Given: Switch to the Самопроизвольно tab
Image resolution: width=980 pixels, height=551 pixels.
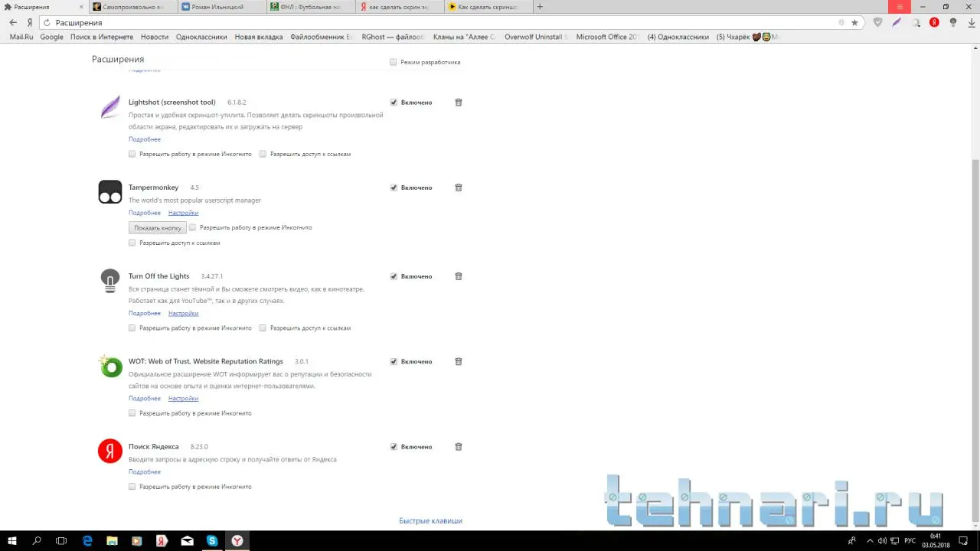Looking at the screenshot, I should [132, 7].
